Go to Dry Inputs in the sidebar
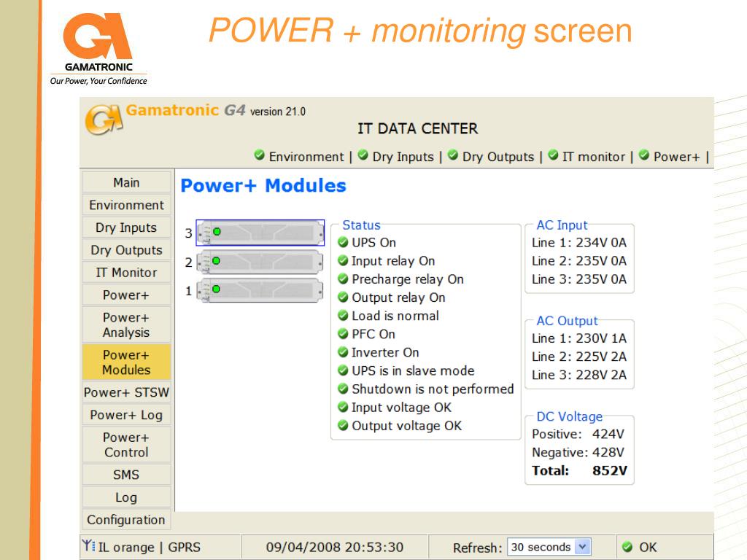Image resolution: width=747 pixels, height=560 pixels. pyautogui.click(x=126, y=227)
